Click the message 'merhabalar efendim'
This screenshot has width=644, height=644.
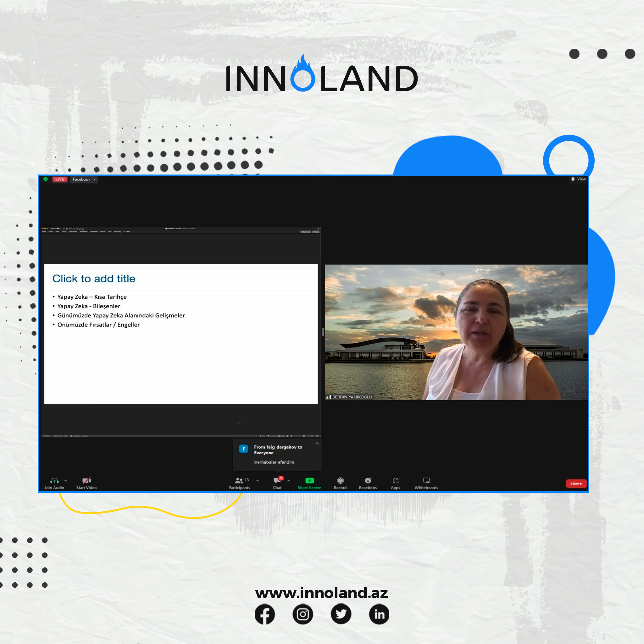click(x=274, y=462)
